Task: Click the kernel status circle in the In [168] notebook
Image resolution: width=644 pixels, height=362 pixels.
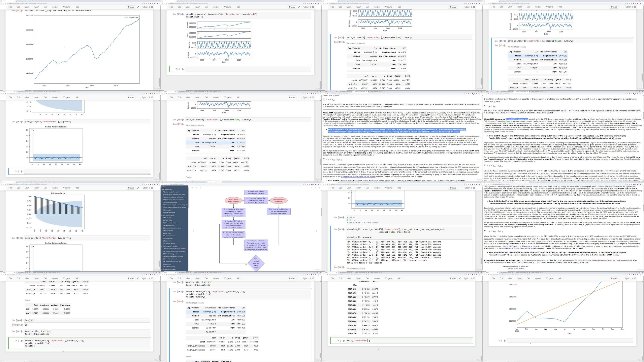Action: coord(313,278)
